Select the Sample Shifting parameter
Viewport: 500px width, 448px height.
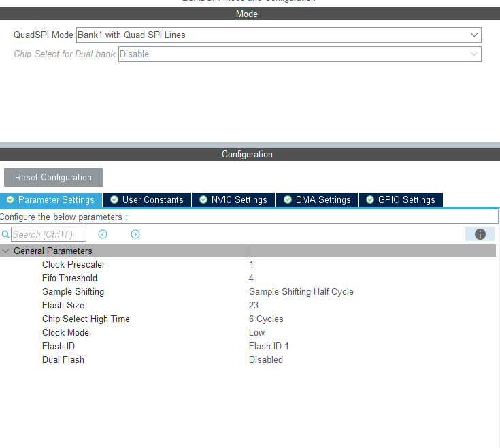[x=73, y=292]
